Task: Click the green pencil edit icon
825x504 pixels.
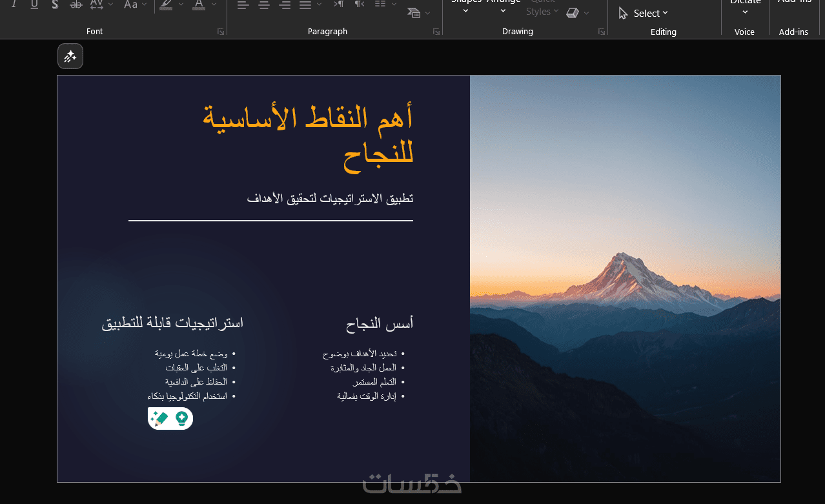Action: coord(159,419)
